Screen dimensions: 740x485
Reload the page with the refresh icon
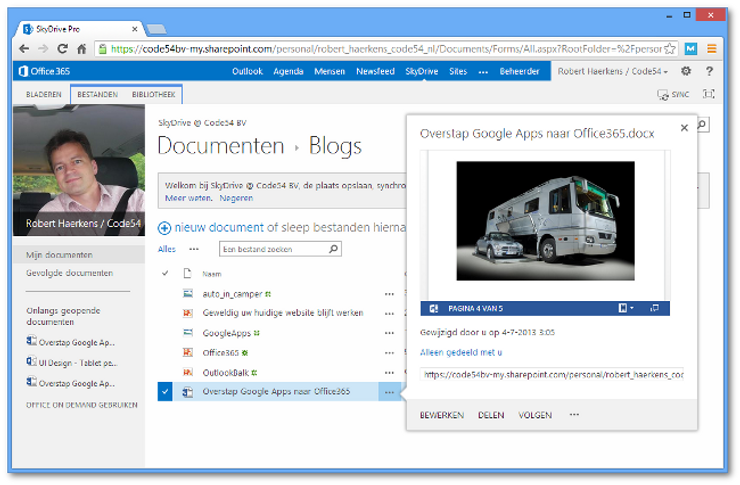click(x=62, y=49)
